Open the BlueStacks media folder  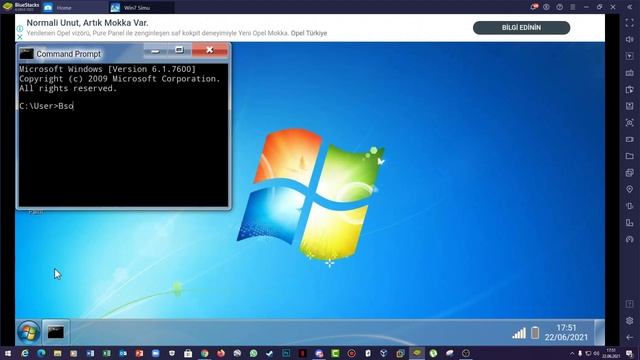pos(629,156)
